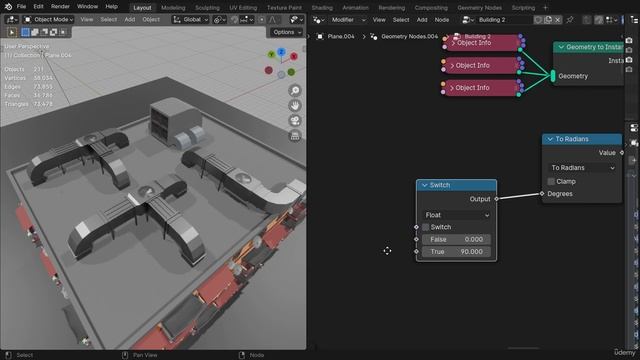640x360 pixels.
Task: Open the pivot point dropdown
Action: [x=220, y=20]
